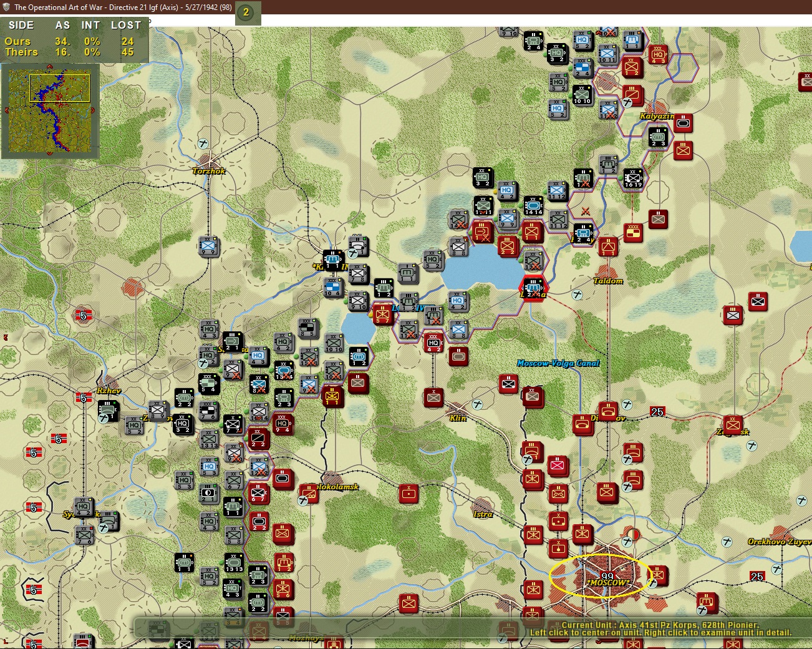
Task: Select the Soviet yellow-symbol unit marked 1 1
Action: point(333,396)
